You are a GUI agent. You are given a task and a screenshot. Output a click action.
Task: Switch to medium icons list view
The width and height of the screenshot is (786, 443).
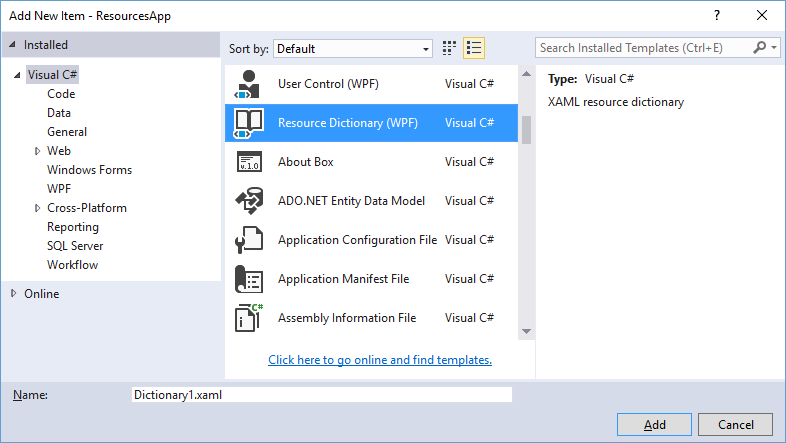474,48
